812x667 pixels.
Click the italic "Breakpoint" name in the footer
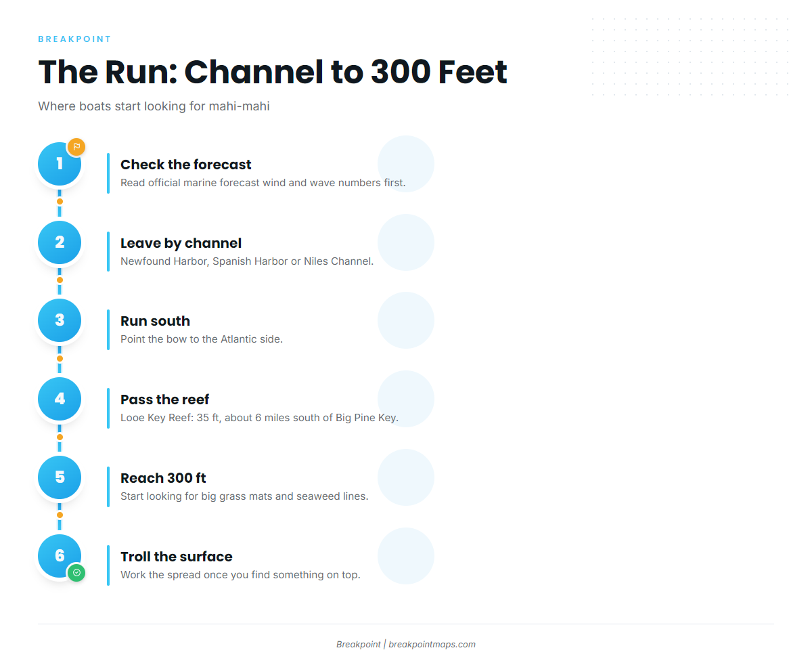point(359,645)
